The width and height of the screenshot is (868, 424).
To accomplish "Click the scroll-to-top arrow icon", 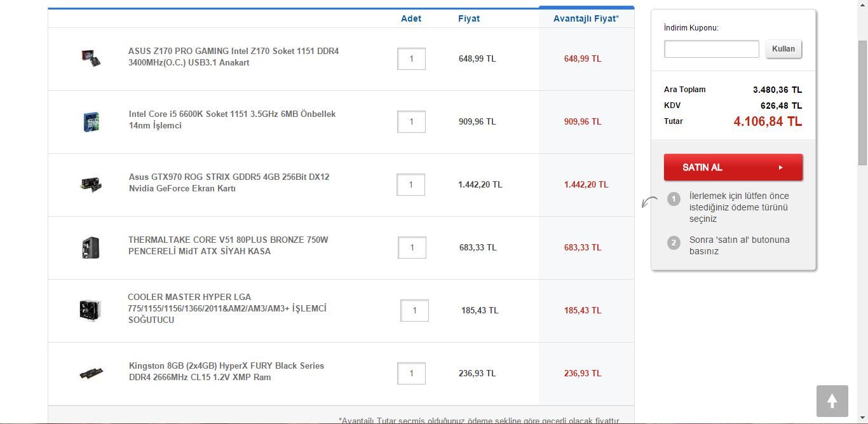I will [832, 401].
